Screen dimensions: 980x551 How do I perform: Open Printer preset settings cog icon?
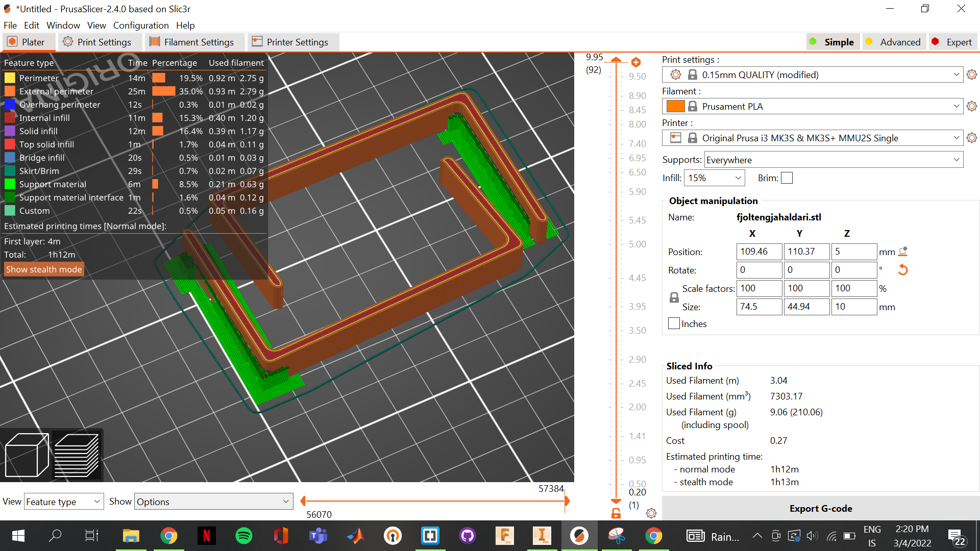[971, 138]
